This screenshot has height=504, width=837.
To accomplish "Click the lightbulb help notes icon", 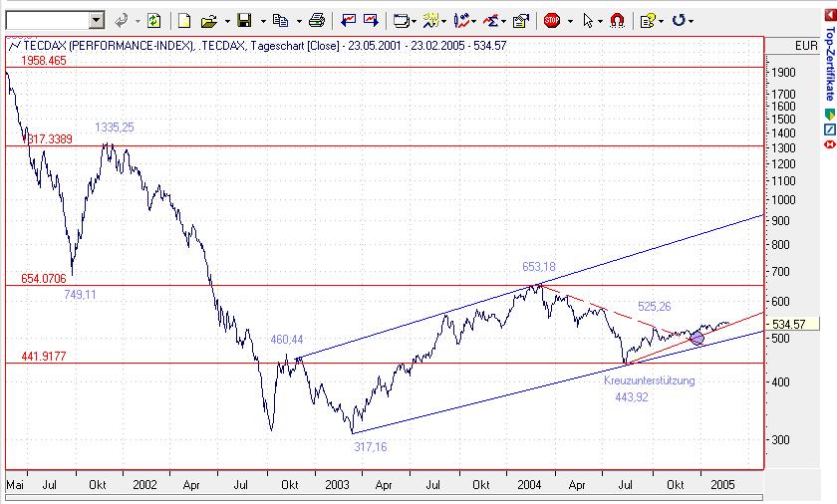I will (x=647, y=21).
